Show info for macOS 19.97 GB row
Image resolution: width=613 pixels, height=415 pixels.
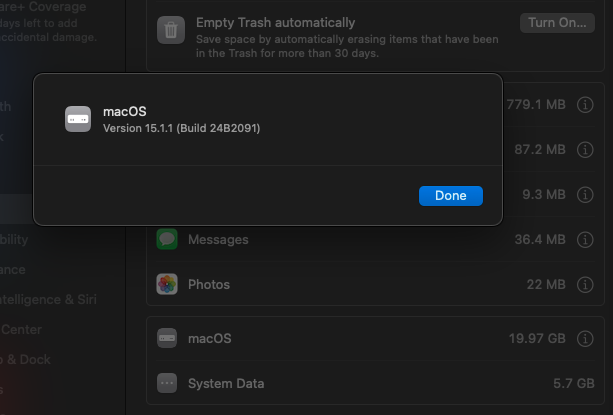[x=585, y=338]
